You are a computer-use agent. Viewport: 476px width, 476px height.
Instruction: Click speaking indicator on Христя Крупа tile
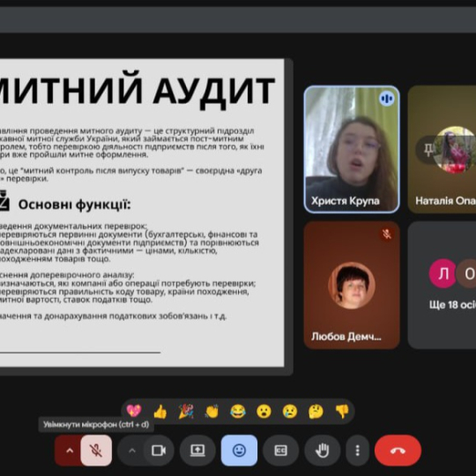386,99
